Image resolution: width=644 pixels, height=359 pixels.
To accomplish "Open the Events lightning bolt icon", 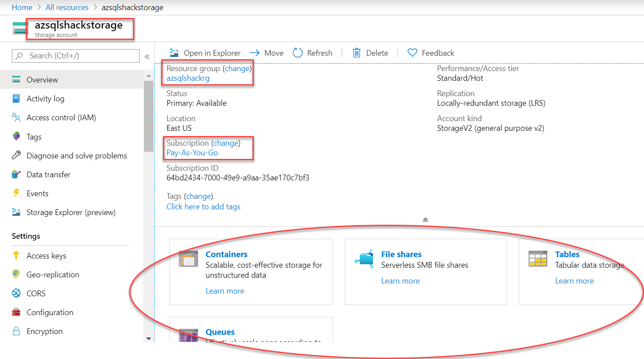I will click(16, 193).
